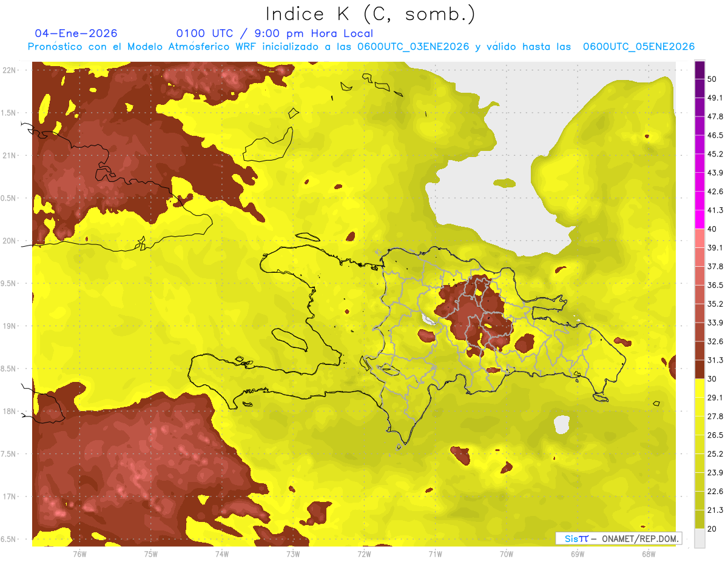Pick the dark purple swatch between 49.1 and 50

[x=699, y=88]
